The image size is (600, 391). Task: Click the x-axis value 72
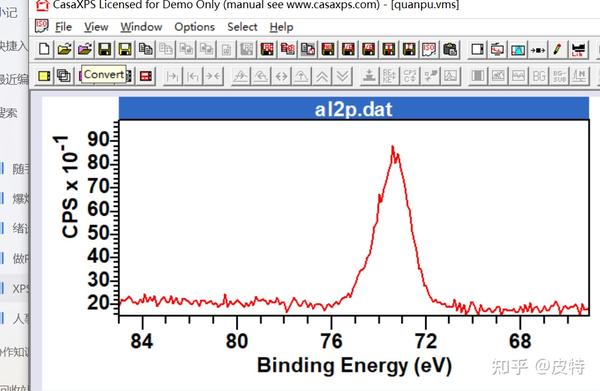[x=426, y=340]
